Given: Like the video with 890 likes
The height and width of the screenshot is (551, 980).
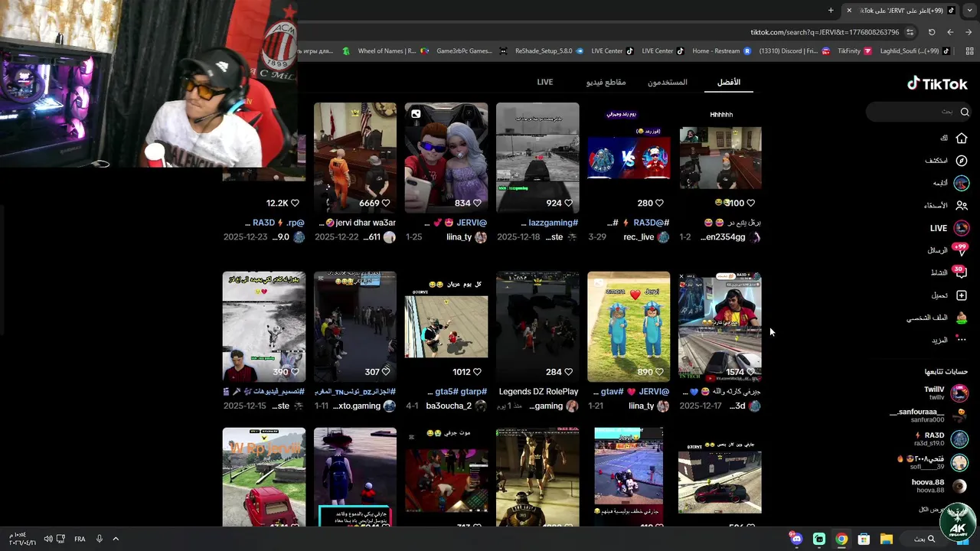Looking at the screenshot, I should [x=659, y=372].
